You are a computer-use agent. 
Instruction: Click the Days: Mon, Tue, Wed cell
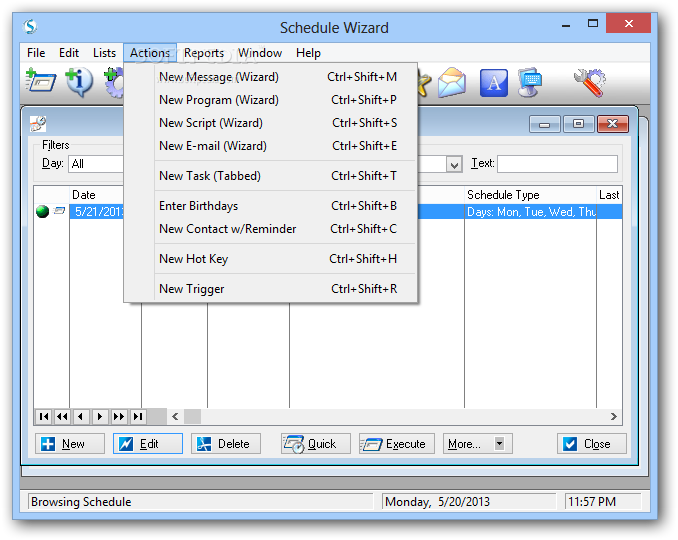click(x=531, y=211)
